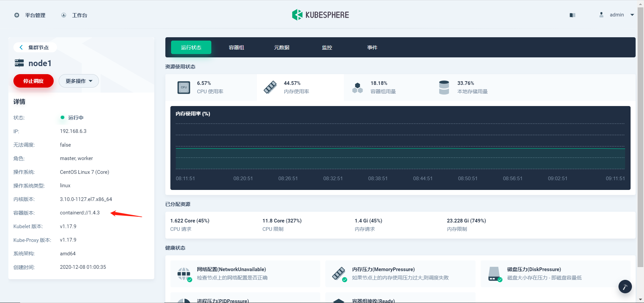
Task: Open the documentation book icon in header
Action: tap(573, 15)
